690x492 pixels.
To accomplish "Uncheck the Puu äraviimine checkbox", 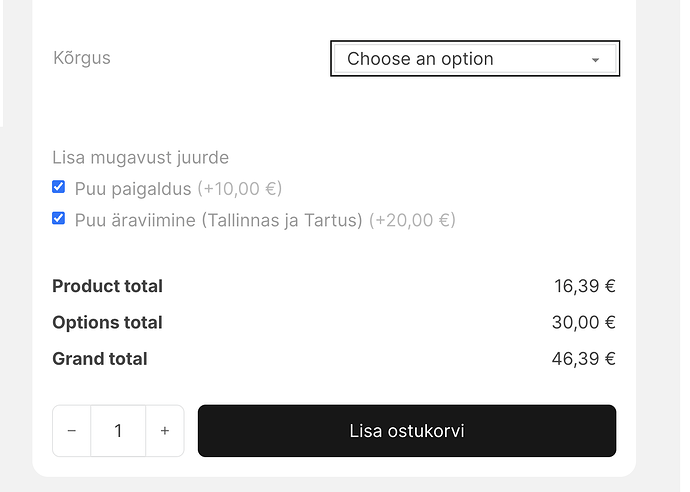I will [x=59, y=218].
